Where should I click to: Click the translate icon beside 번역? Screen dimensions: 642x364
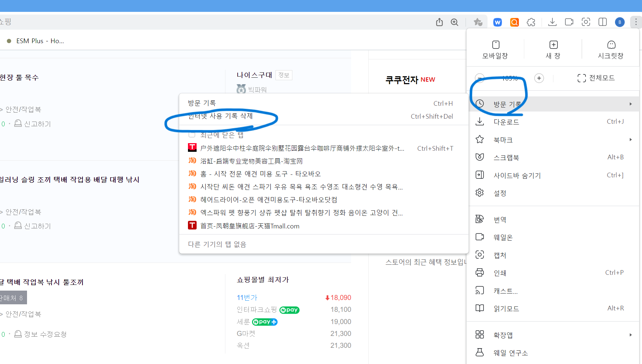coord(480,219)
